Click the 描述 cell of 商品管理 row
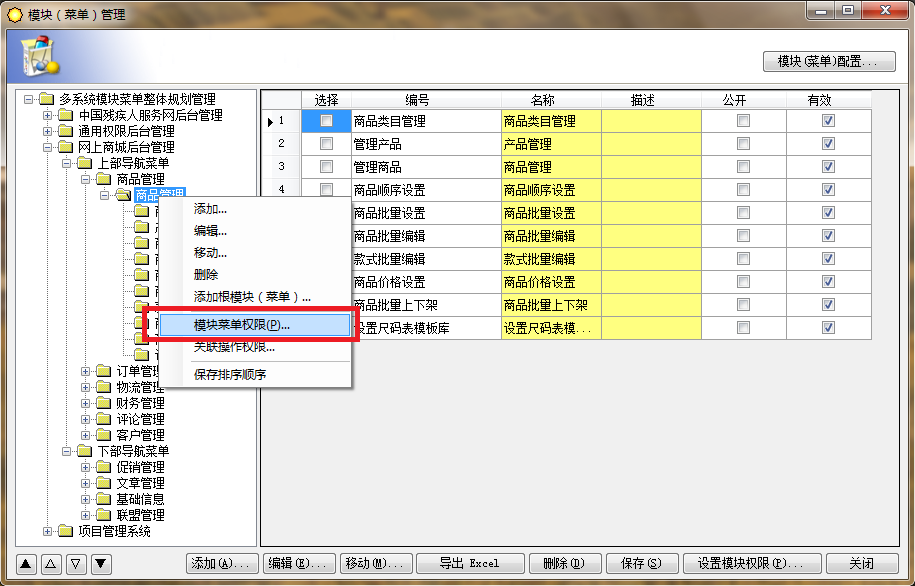The width and height of the screenshot is (915, 586). [x=651, y=167]
